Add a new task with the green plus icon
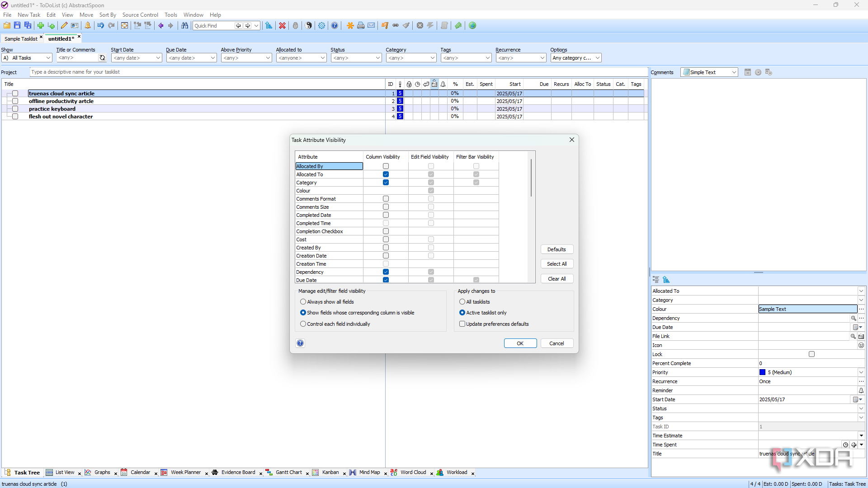The height and width of the screenshot is (488, 868). pyautogui.click(x=41, y=26)
